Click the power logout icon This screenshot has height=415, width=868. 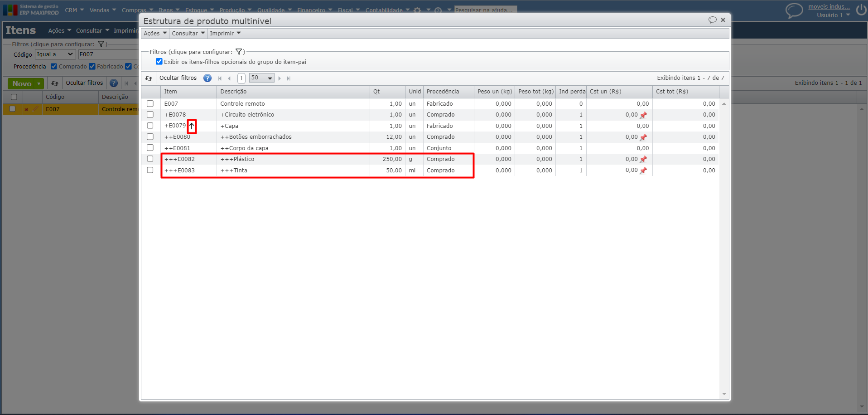pos(861,10)
